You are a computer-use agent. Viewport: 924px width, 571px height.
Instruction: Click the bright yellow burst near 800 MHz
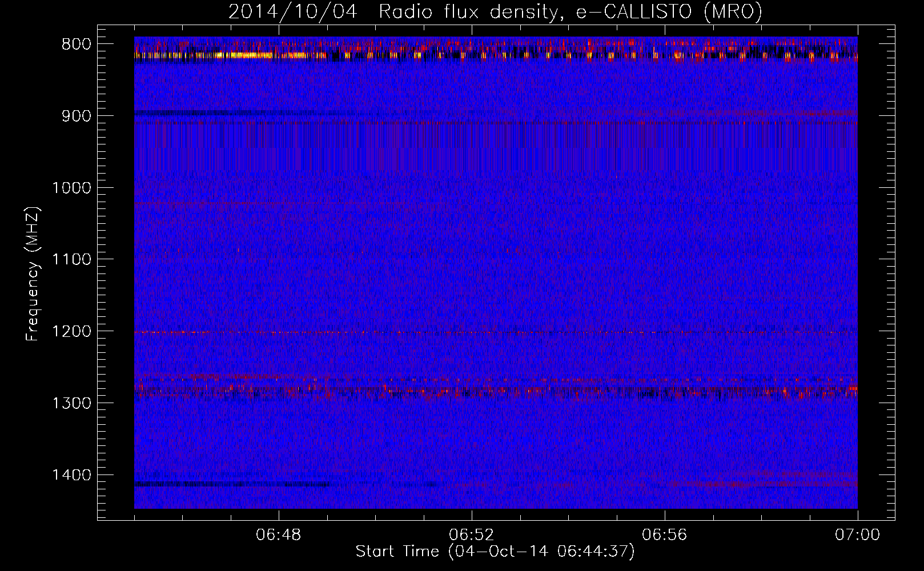pos(243,55)
